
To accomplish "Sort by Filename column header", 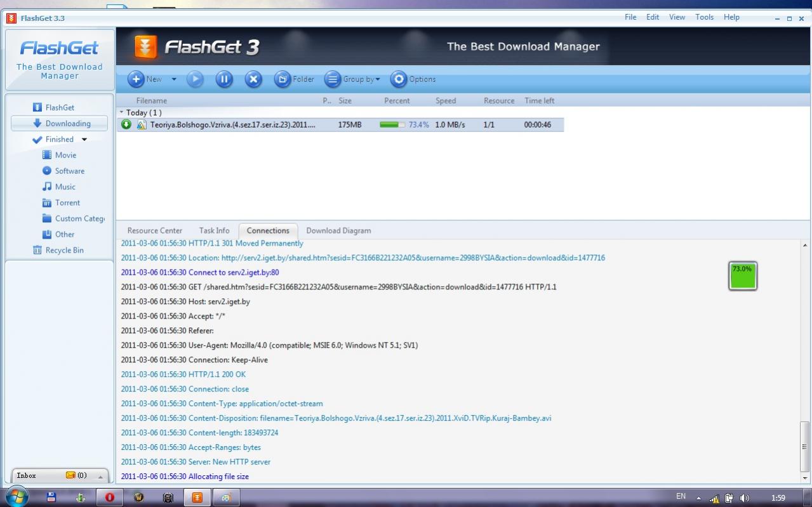I will [152, 101].
